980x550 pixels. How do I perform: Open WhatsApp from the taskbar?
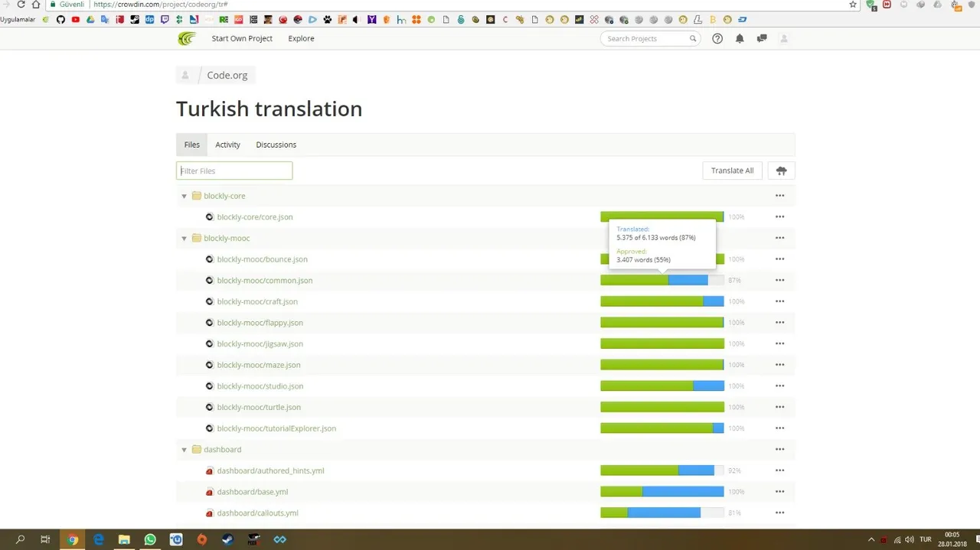click(x=150, y=539)
